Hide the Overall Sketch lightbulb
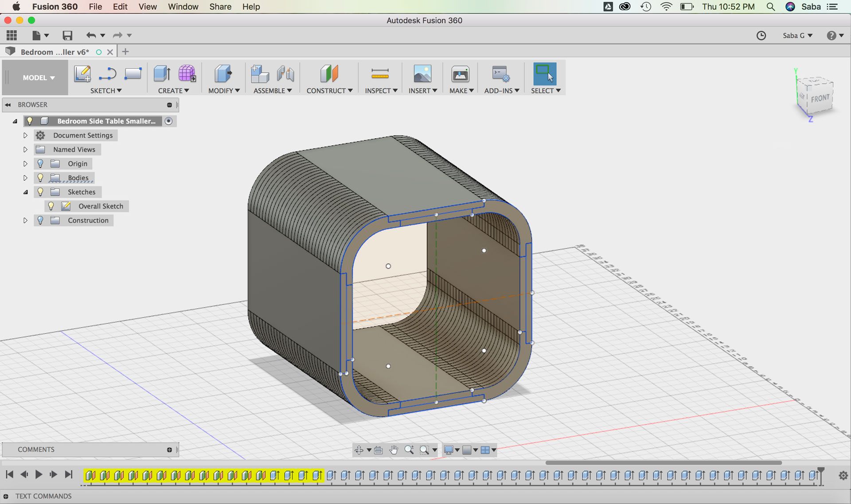The height and width of the screenshot is (504, 851). click(x=51, y=206)
